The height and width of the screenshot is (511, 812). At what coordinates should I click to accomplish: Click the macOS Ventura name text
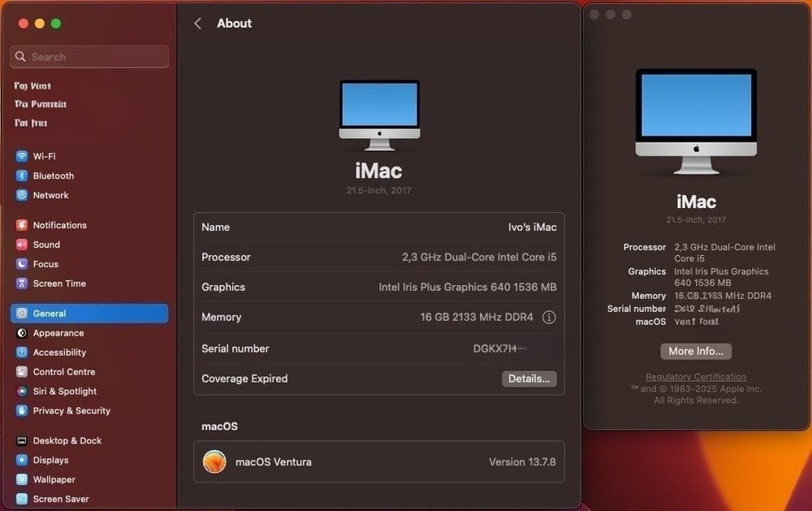(x=274, y=461)
